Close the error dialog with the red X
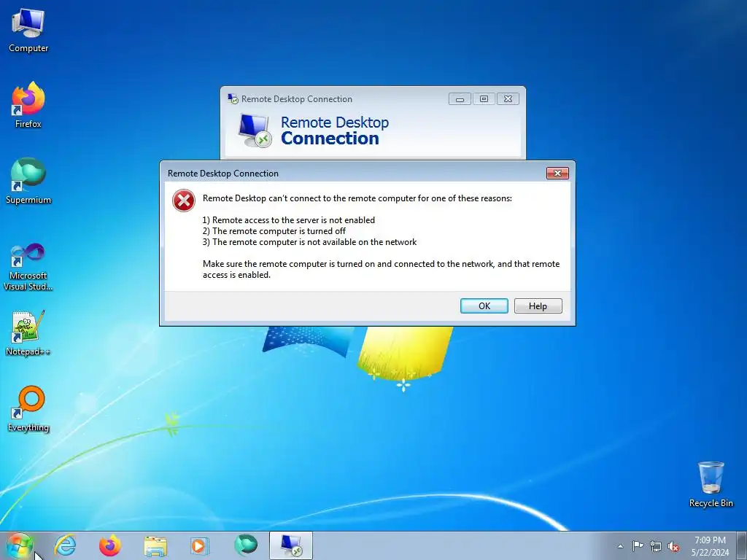Screen dimensions: 747x560 pos(557,174)
